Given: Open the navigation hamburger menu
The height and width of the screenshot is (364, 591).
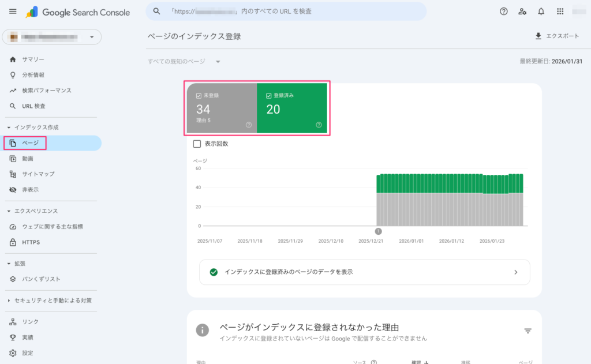Looking at the screenshot, I should point(13,11).
